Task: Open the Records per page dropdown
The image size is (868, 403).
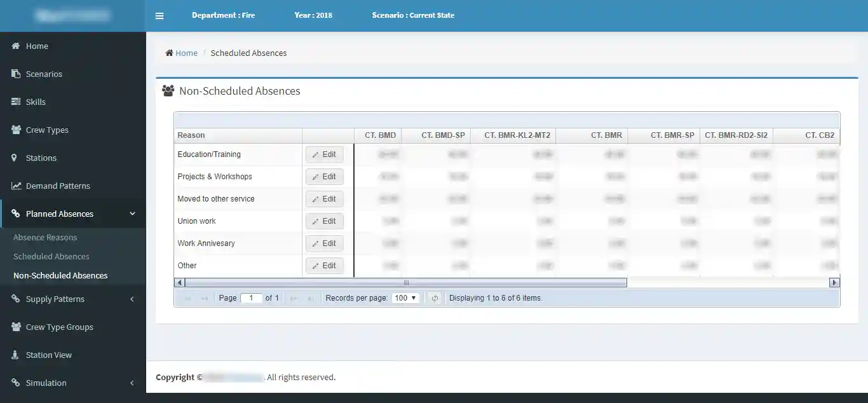Action: point(405,298)
